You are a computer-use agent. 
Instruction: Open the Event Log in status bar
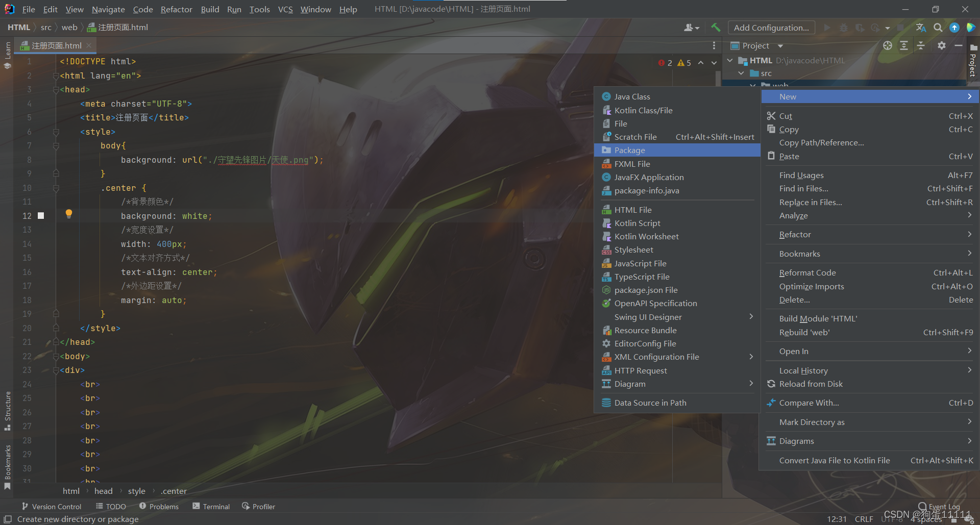pyautogui.click(x=939, y=506)
